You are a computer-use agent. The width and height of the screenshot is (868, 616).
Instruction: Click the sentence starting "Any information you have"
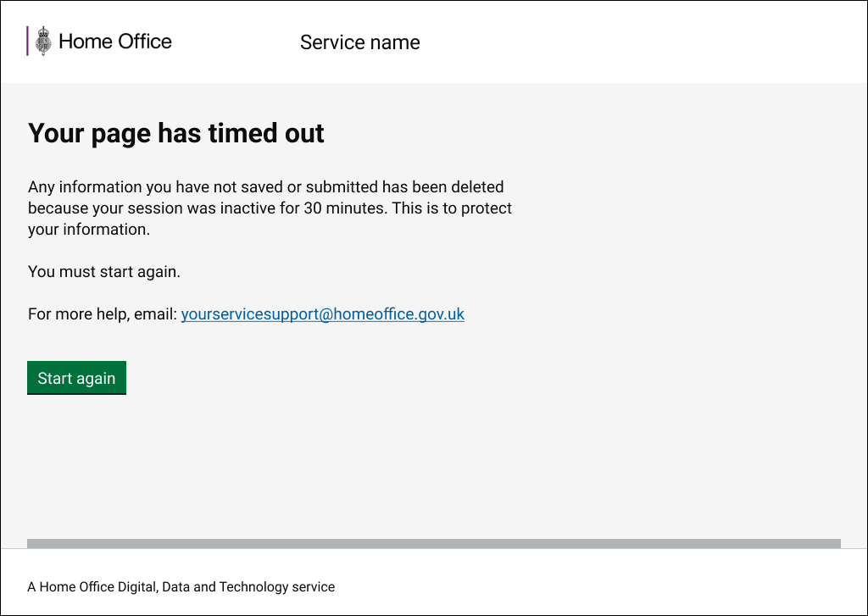click(x=265, y=186)
